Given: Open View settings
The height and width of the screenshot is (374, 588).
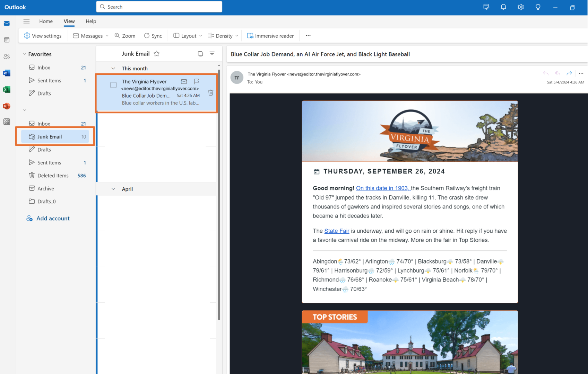Looking at the screenshot, I should tap(43, 36).
